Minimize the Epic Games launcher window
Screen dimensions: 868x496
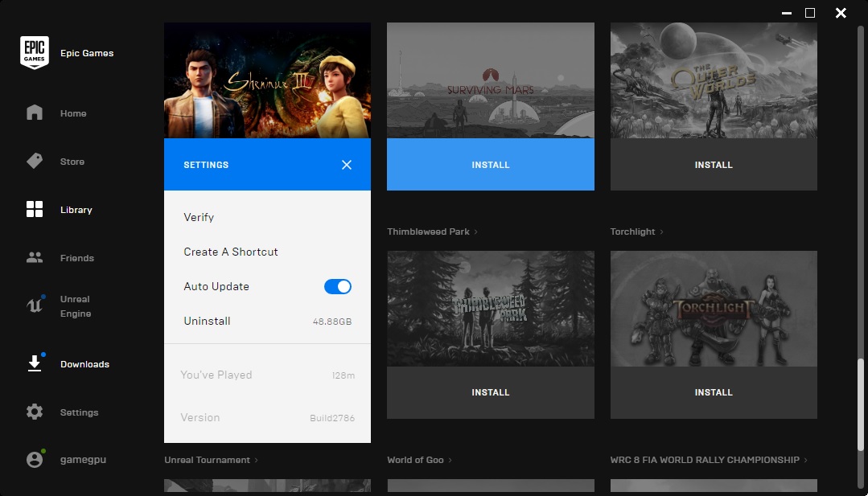pyautogui.click(x=787, y=13)
